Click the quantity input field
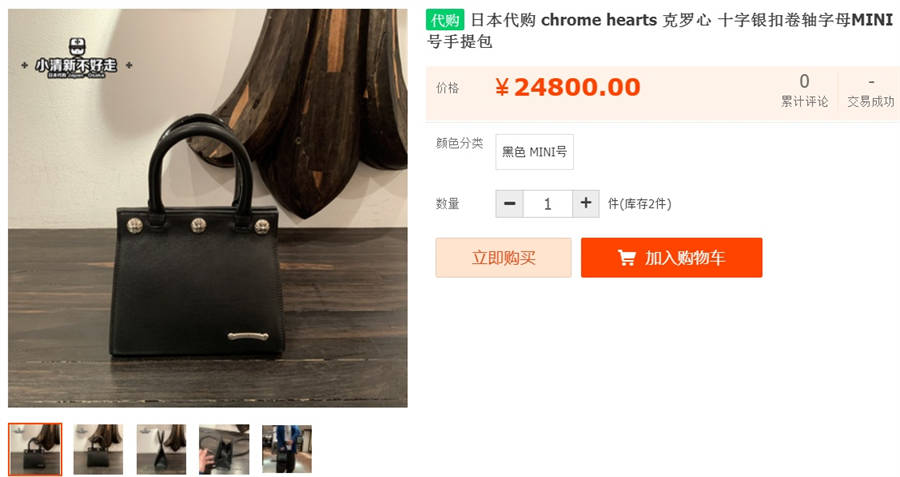900x477 pixels. click(548, 204)
